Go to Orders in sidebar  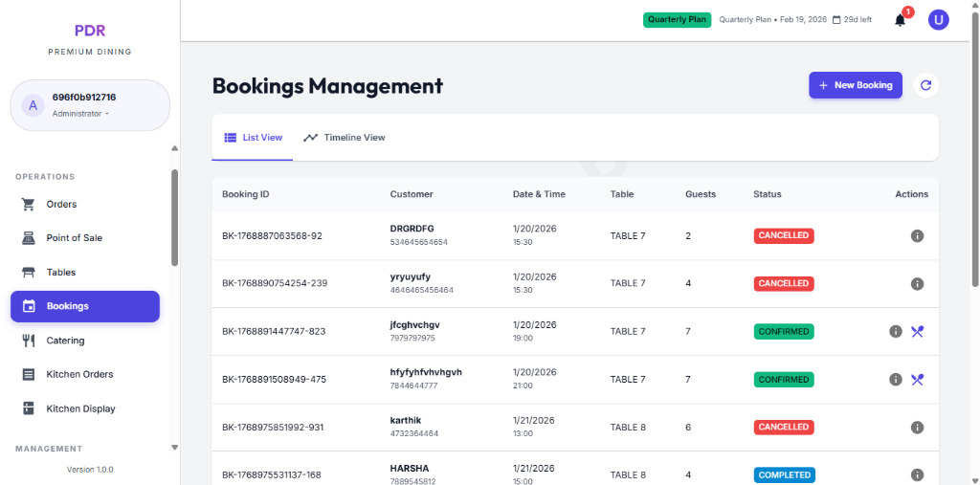pyautogui.click(x=61, y=204)
